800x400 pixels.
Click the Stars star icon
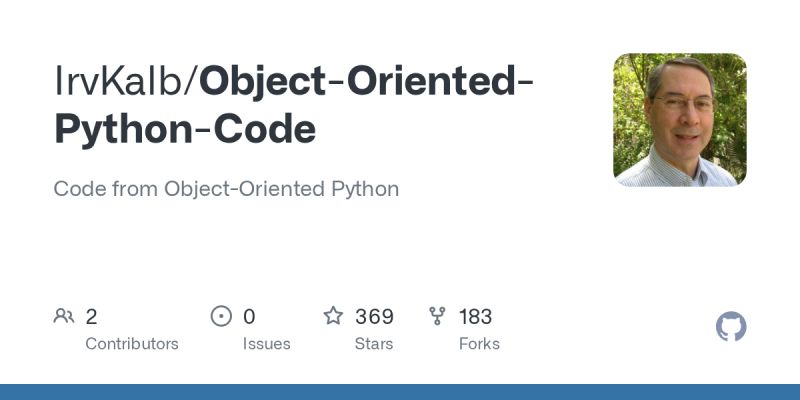tap(333, 317)
